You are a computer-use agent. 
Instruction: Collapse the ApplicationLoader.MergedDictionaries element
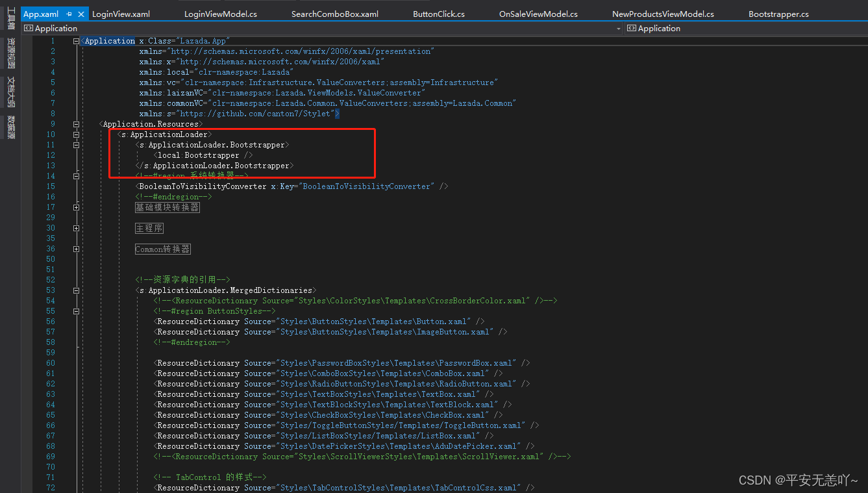tap(76, 290)
